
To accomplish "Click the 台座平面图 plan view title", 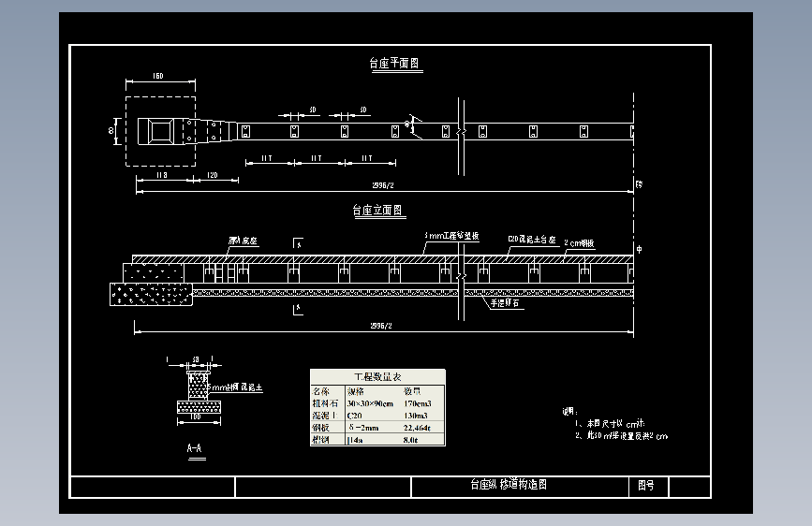I will (x=394, y=63).
